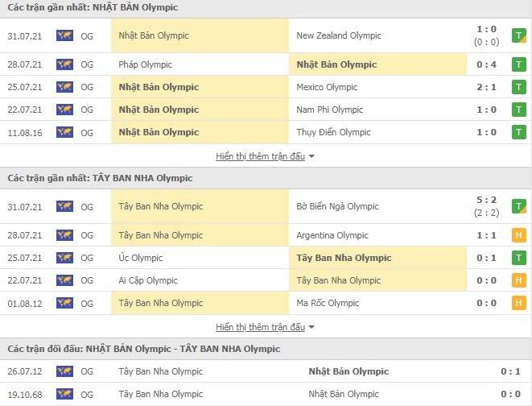The height and width of the screenshot is (406, 532).
Task: Click dropdown arrow after second Hiển thị thêm trận đấu
Action: coord(311,327)
